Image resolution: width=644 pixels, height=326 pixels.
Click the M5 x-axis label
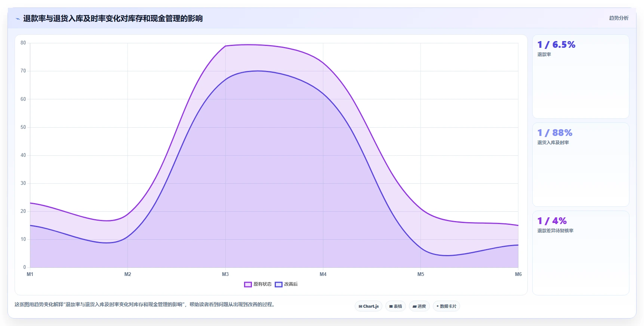pos(421,274)
